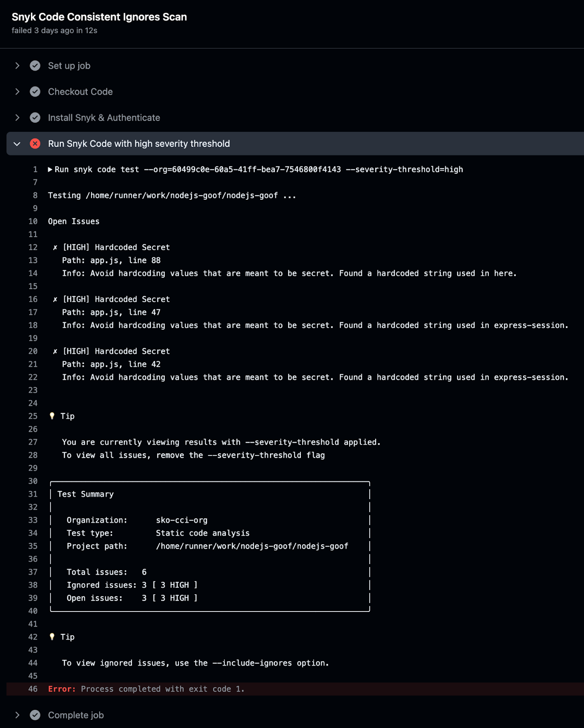Viewport: 584px width, 728px height.
Task: Select the Run Snyk Code step title
Action: (x=139, y=144)
